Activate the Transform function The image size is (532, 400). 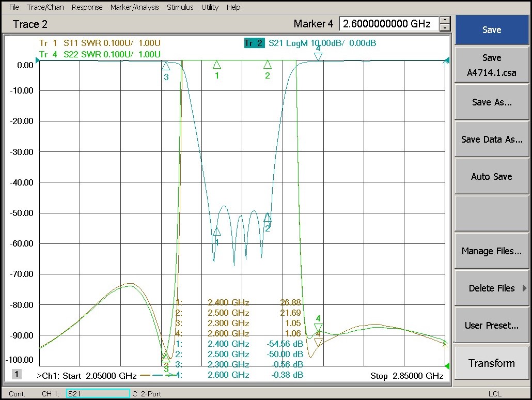pyautogui.click(x=491, y=363)
